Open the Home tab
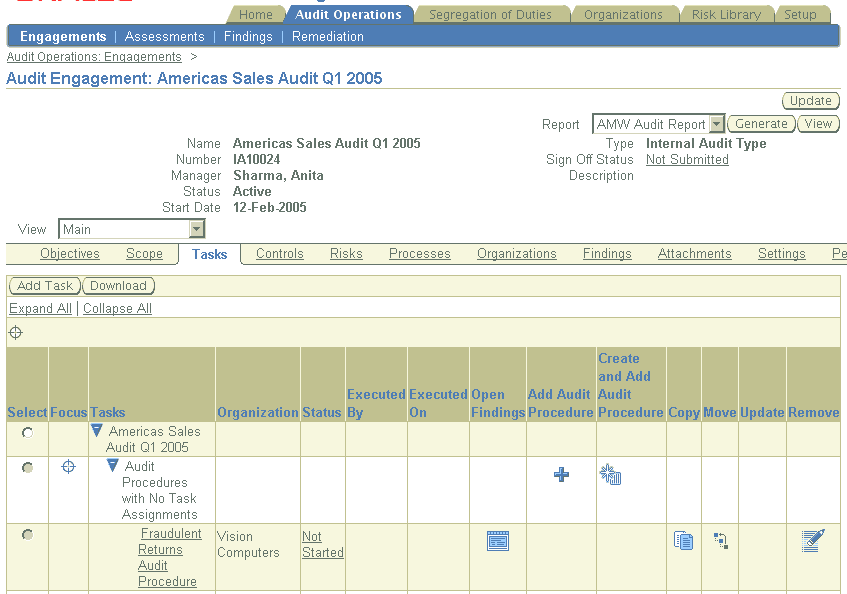 256,15
